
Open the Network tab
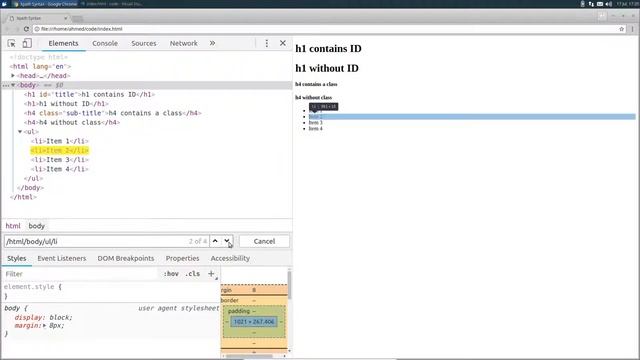(183, 43)
